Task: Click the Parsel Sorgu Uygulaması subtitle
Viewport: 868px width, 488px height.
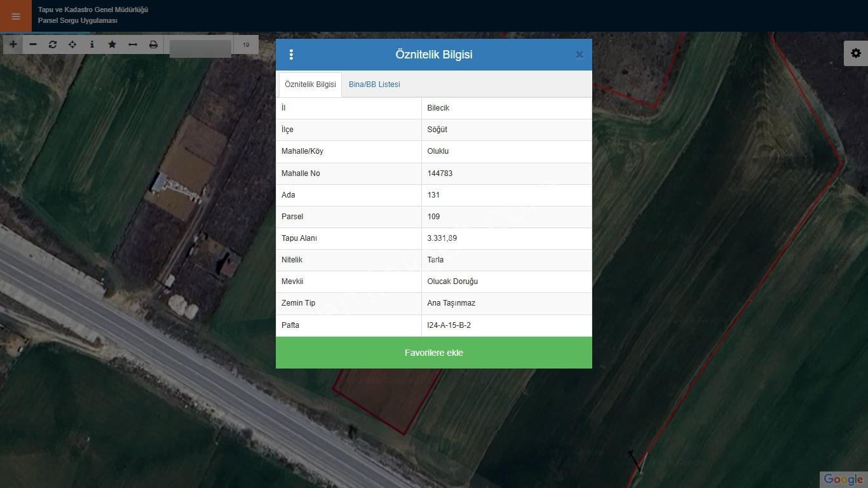Action: click(78, 21)
